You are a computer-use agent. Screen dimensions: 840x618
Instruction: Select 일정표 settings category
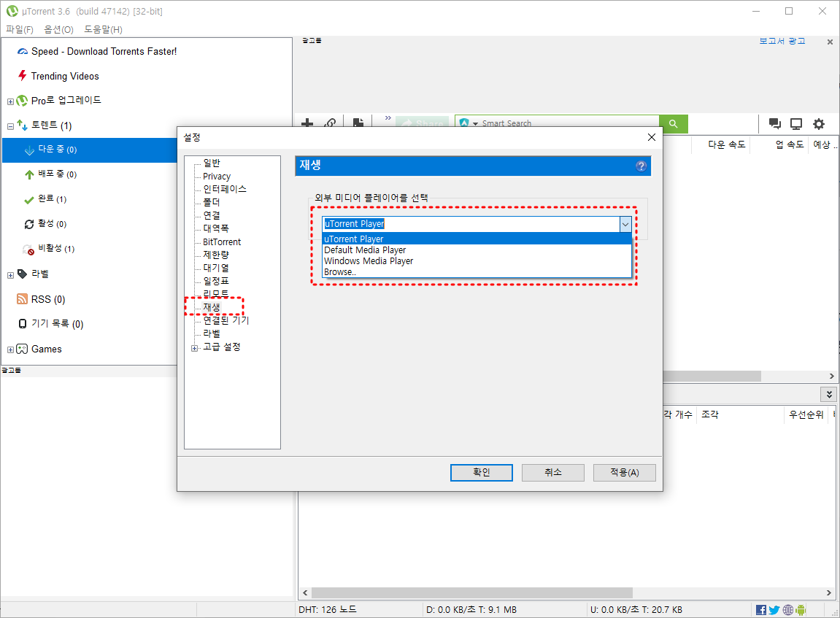216,281
